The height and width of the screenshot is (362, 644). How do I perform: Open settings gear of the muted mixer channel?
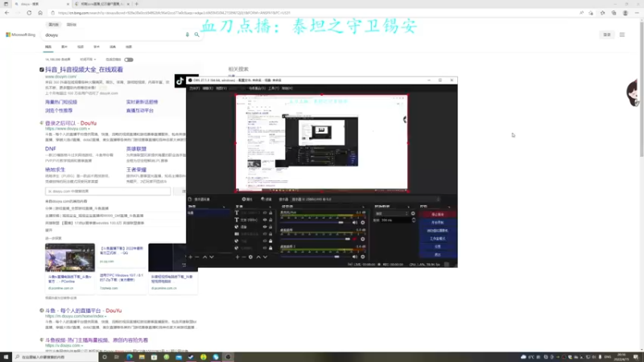click(x=363, y=239)
